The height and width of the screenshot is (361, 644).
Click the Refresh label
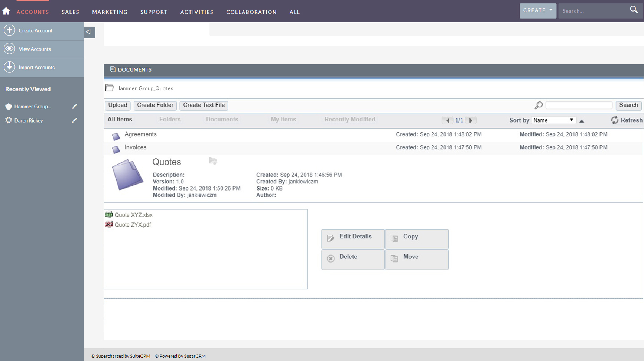click(x=631, y=120)
